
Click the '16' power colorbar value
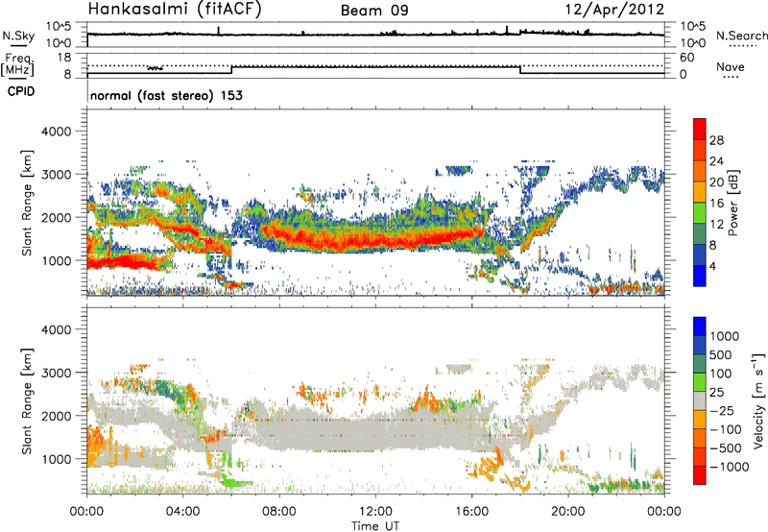[x=716, y=204]
